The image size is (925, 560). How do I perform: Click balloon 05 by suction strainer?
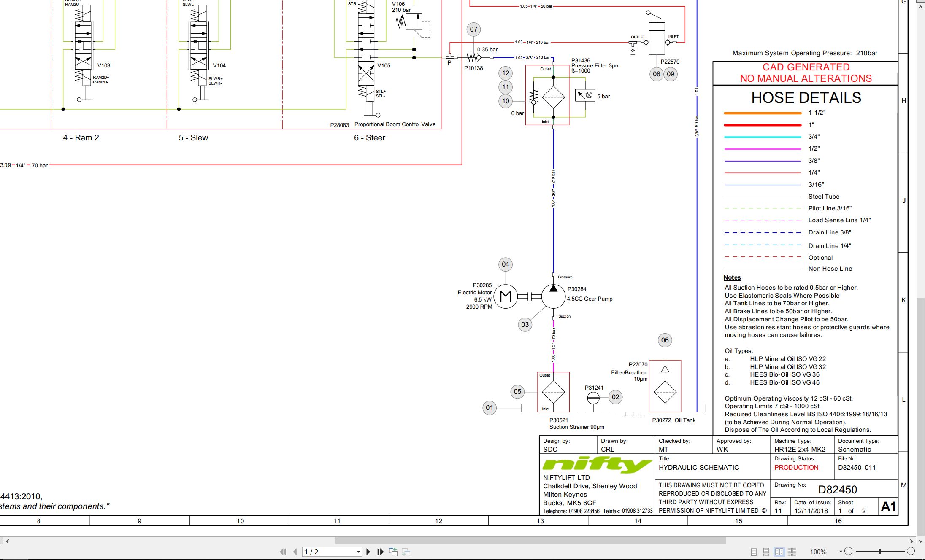(x=517, y=392)
